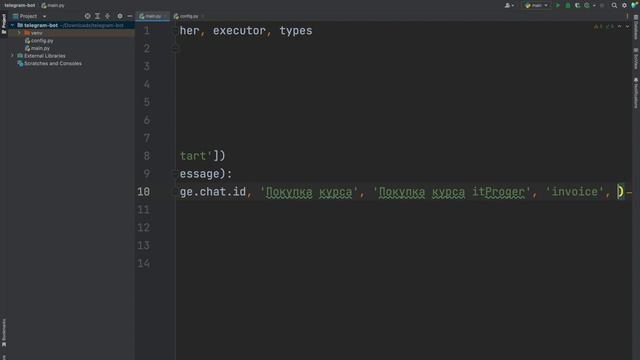Open the user account icon
Viewport: 640px width, 360px height.
click(507, 5)
